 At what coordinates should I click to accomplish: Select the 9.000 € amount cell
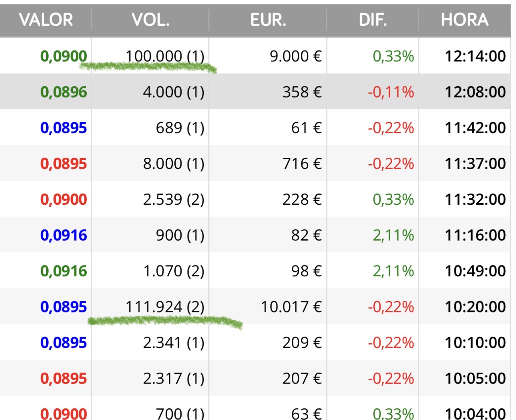coord(295,56)
